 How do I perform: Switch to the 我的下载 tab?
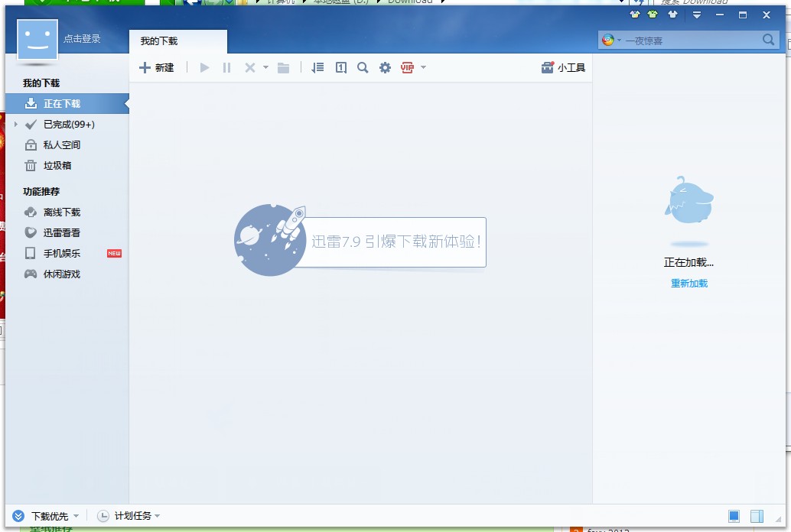tap(177, 41)
